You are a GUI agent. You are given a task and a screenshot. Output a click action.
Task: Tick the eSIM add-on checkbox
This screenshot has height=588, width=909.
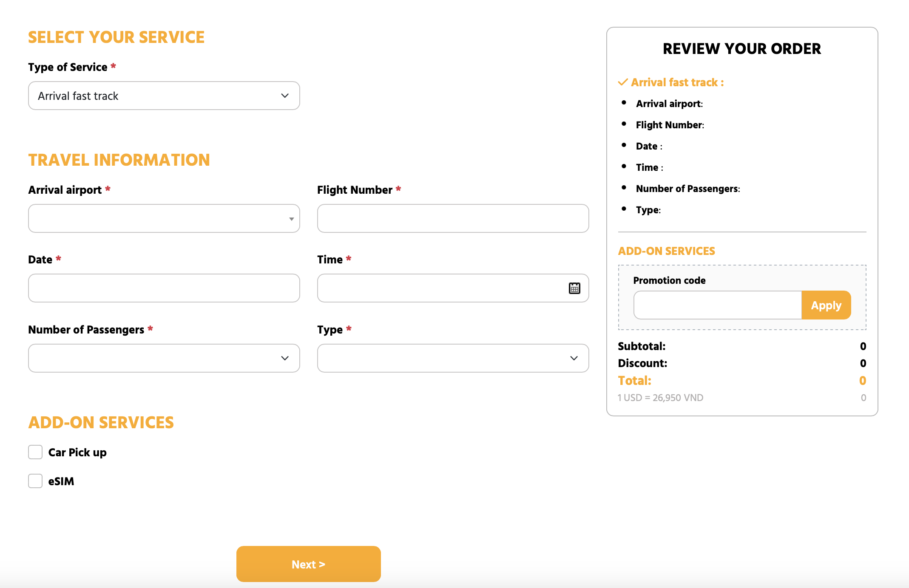tap(35, 481)
